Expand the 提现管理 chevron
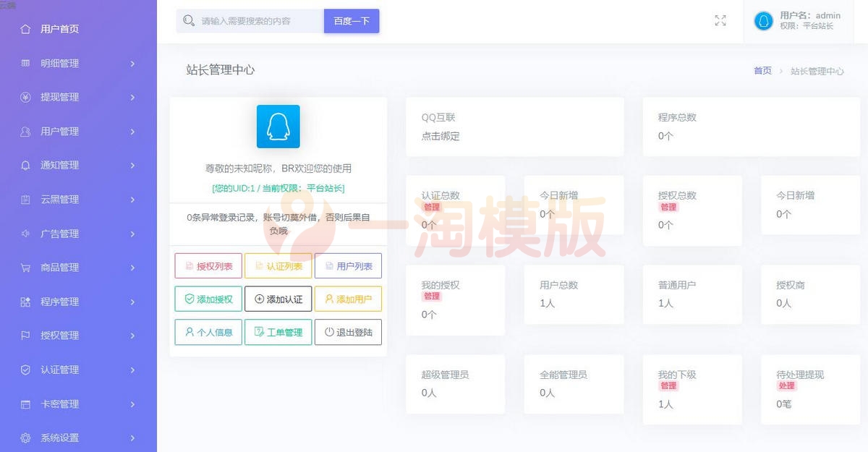This screenshot has height=452, width=868. pos(132,98)
